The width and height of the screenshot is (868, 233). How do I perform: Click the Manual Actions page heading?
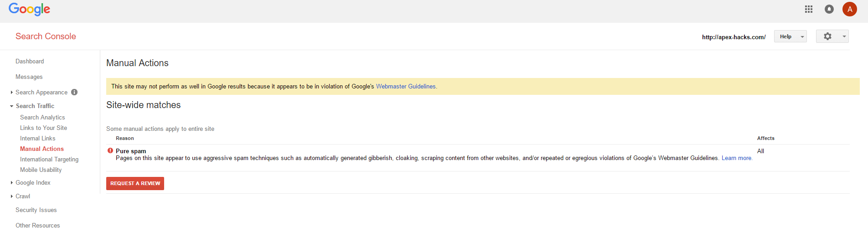point(137,63)
